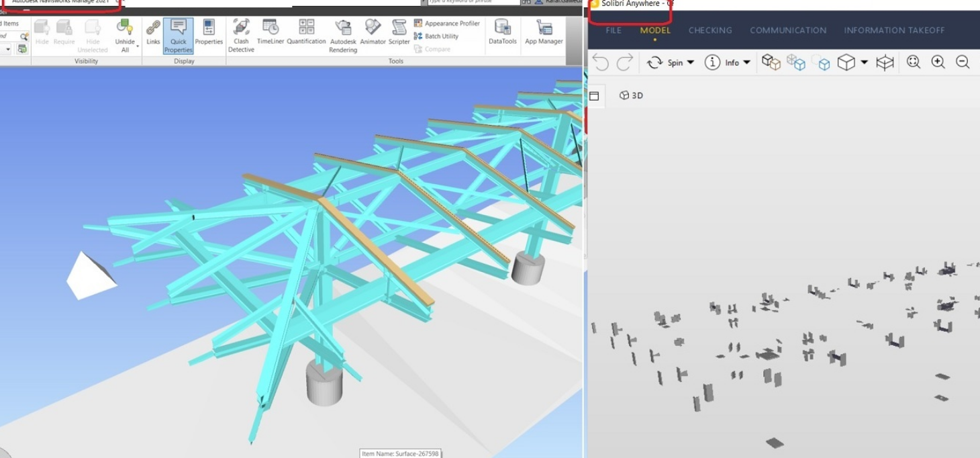The width and height of the screenshot is (980, 458).
Task: Go to the INFORMATION TAKEOFF tab
Action: (x=894, y=30)
